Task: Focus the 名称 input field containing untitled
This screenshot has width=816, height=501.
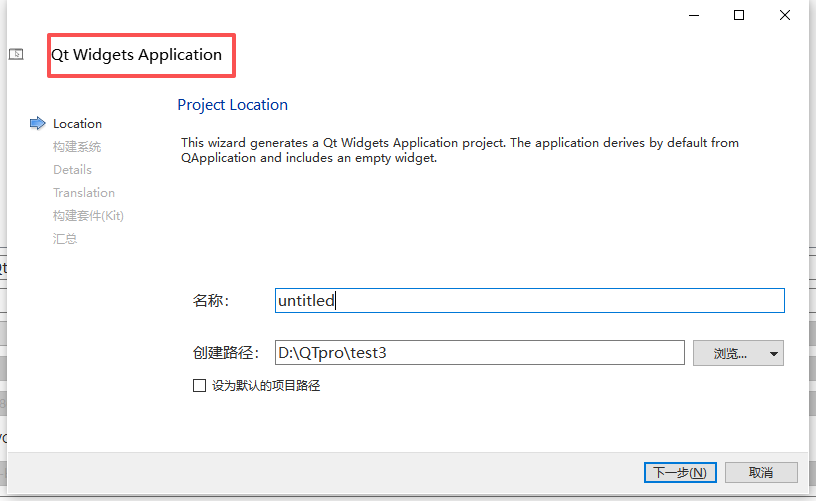Action: coord(529,301)
